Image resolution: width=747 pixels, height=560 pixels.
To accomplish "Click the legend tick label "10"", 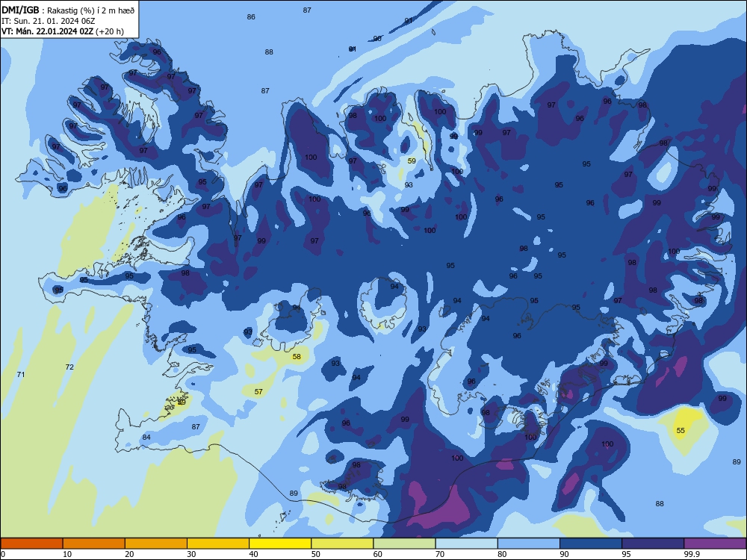I will click(67, 554).
